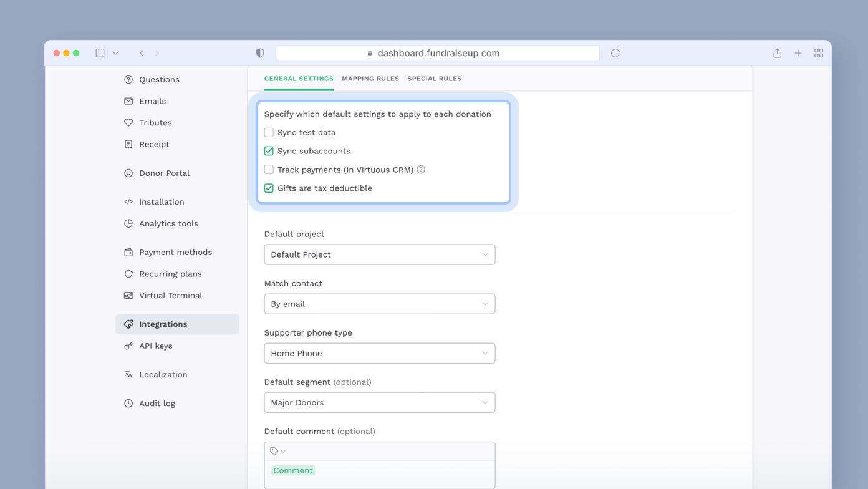Click the Comment tag in Default comment

(x=292, y=470)
